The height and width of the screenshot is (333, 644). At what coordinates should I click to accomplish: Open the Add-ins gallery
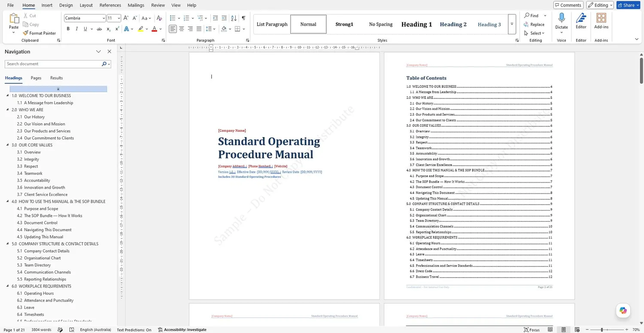[x=601, y=21]
